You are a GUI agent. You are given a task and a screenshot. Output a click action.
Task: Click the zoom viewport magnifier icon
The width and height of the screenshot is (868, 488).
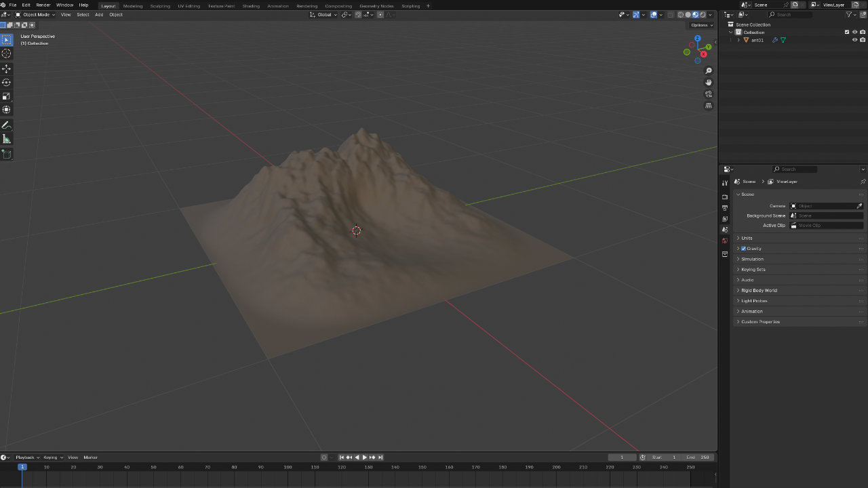tap(709, 70)
